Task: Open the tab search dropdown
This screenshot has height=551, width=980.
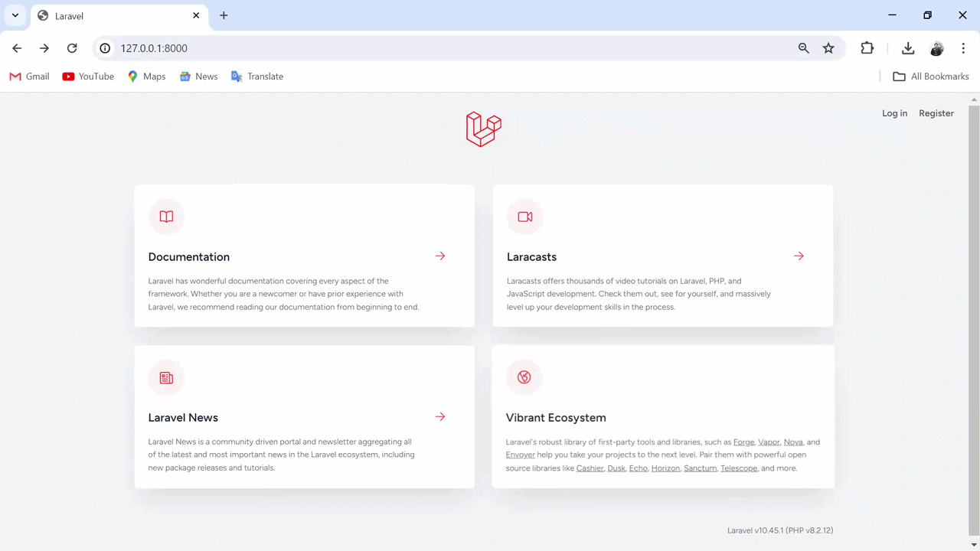Action: point(15,15)
